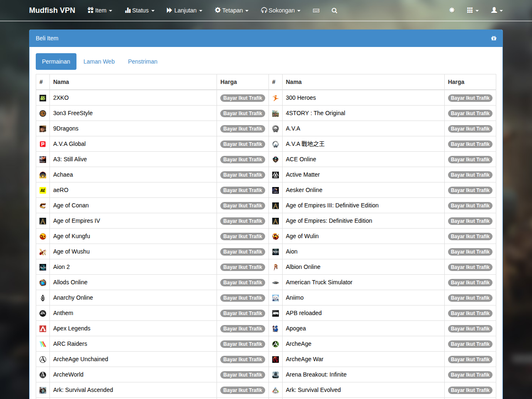The image size is (532, 399).
Task: Click the "3on3 FreeStyle" game name
Action: [x=73, y=113]
